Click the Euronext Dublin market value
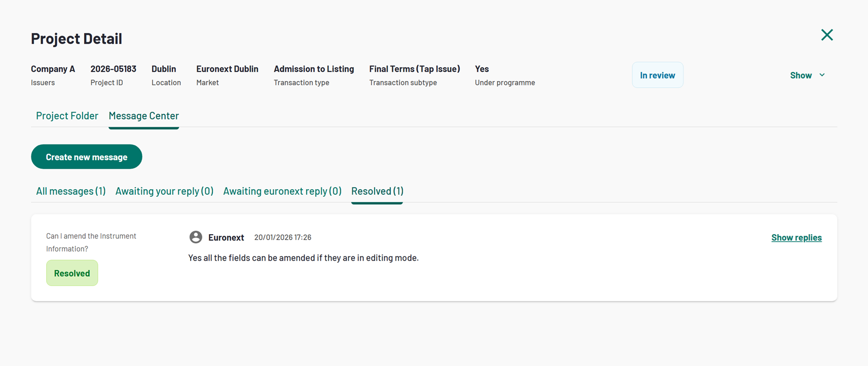This screenshot has height=366, width=868. 227,69
